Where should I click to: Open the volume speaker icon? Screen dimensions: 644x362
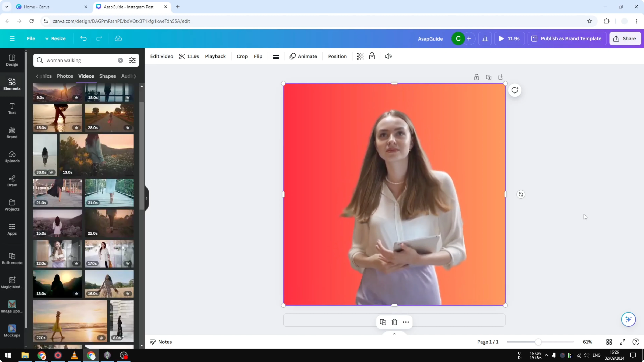[x=388, y=56]
